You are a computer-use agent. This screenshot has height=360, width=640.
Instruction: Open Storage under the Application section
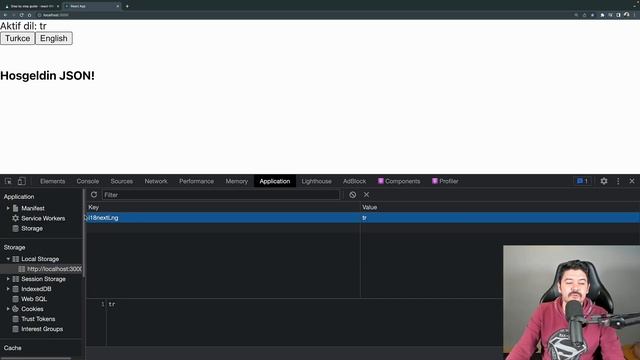32,229
